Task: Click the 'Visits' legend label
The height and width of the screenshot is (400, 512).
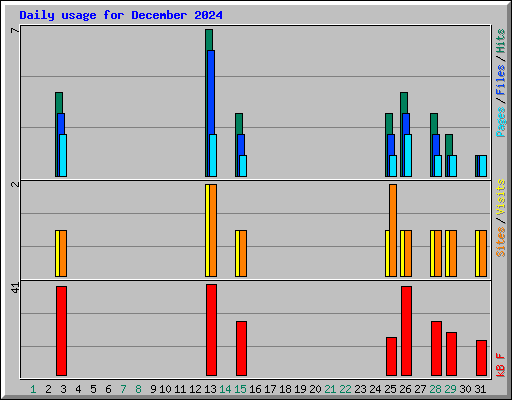Action: coord(500,197)
